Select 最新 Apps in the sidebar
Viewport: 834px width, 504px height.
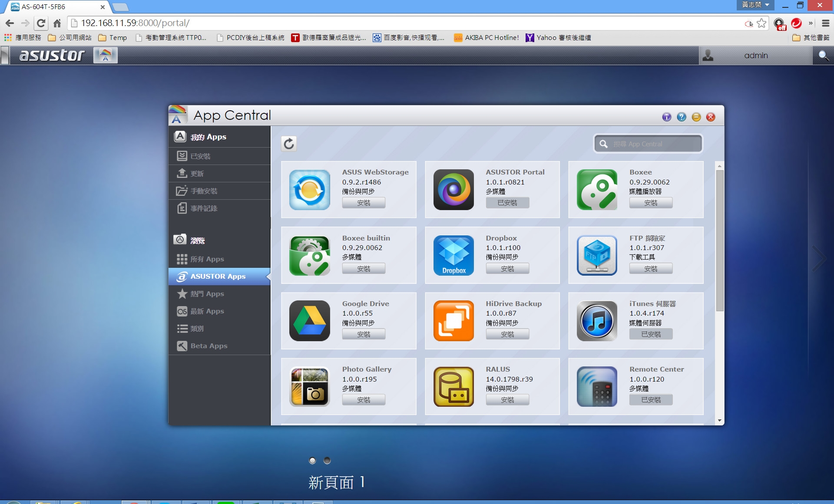[219, 311]
